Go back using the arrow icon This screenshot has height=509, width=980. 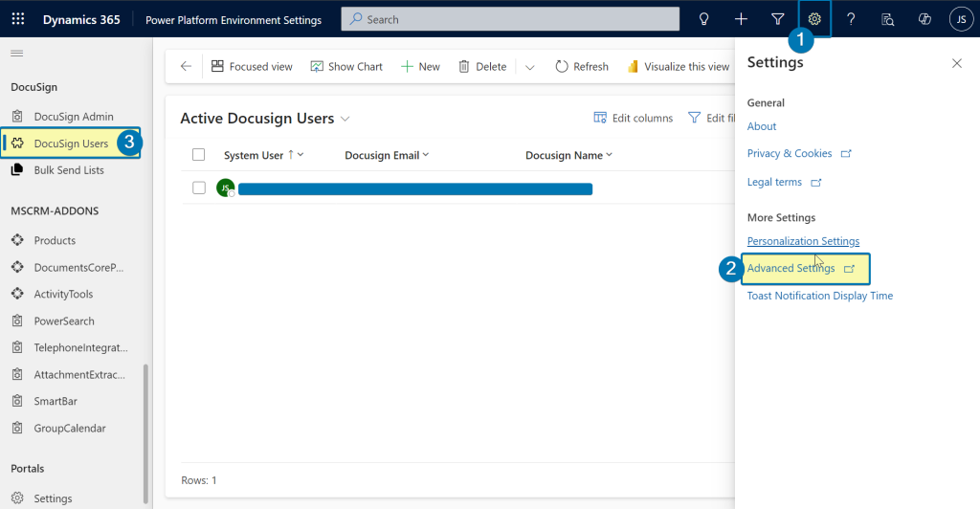point(186,66)
